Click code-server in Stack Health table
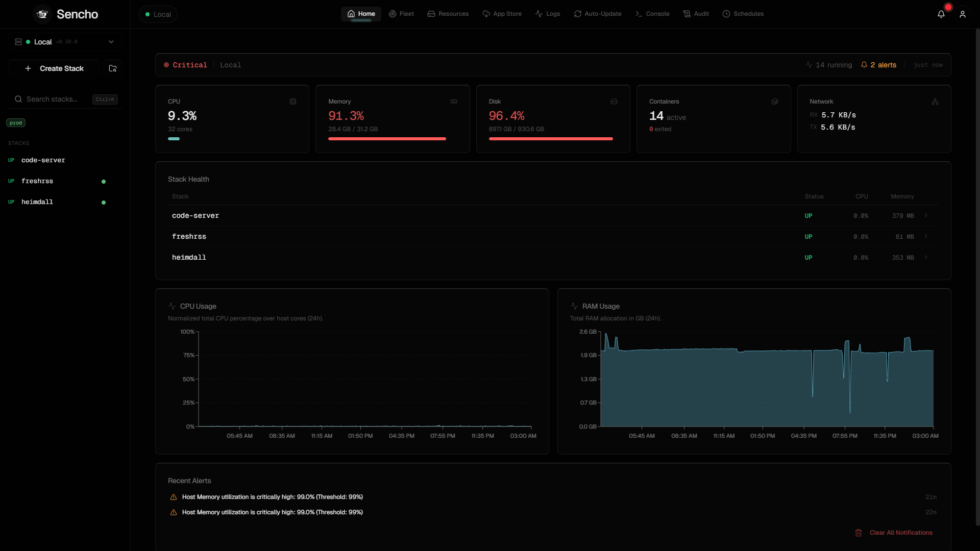This screenshot has height=551, width=980. point(195,216)
